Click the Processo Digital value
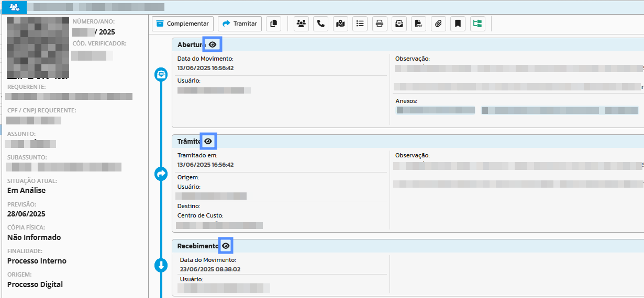The width and height of the screenshot is (644, 298). tap(35, 284)
